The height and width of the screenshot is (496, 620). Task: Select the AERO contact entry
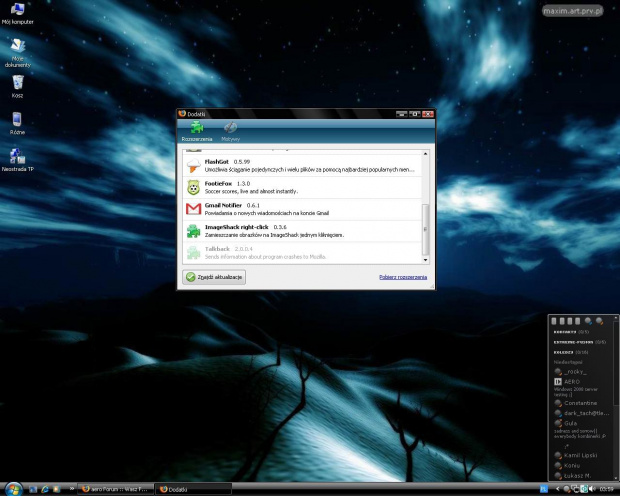pos(567,382)
